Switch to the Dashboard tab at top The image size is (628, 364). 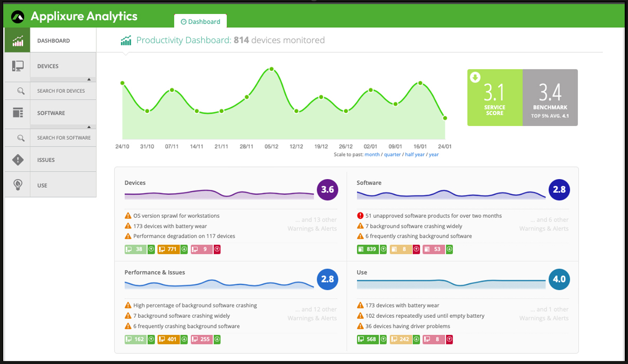(200, 21)
